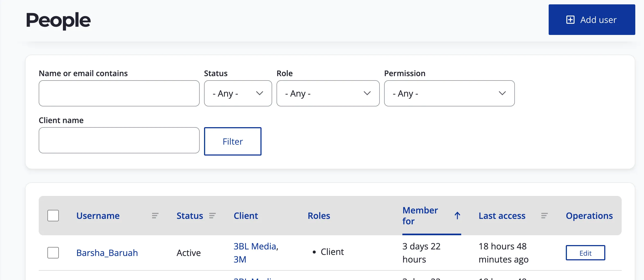Focus the Client name input field
The image size is (644, 280).
(x=119, y=140)
